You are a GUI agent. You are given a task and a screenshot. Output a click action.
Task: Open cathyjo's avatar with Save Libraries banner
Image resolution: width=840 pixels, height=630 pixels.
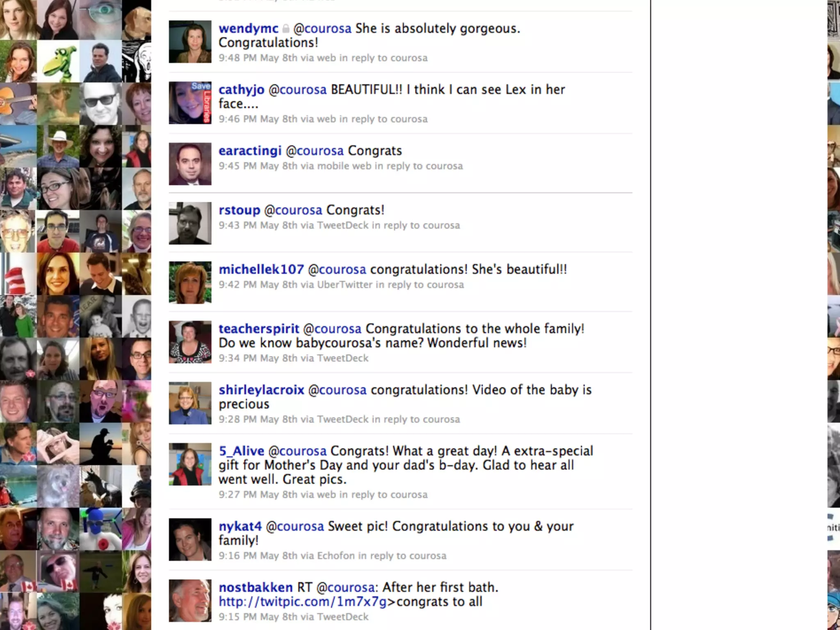tap(190, 103)
